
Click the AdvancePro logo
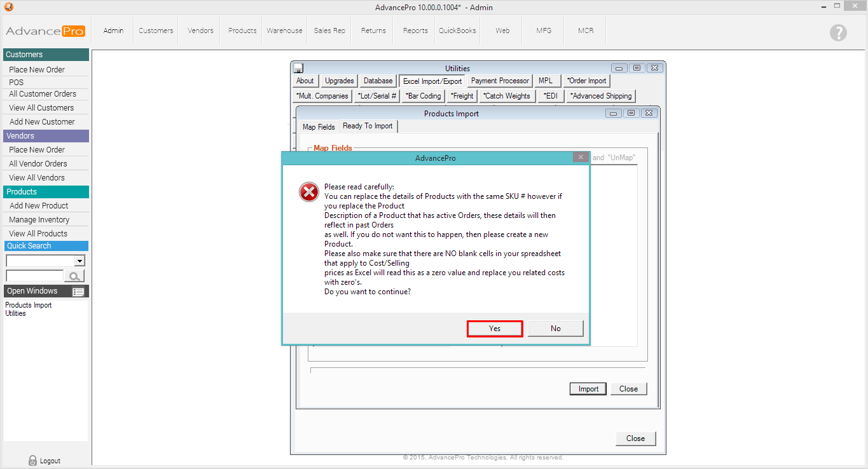point(45,31)
